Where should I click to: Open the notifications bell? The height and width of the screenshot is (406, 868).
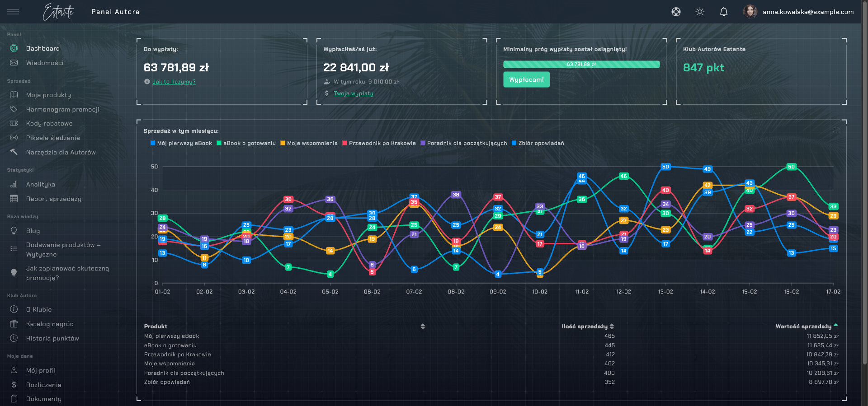[x=724, y=12]
